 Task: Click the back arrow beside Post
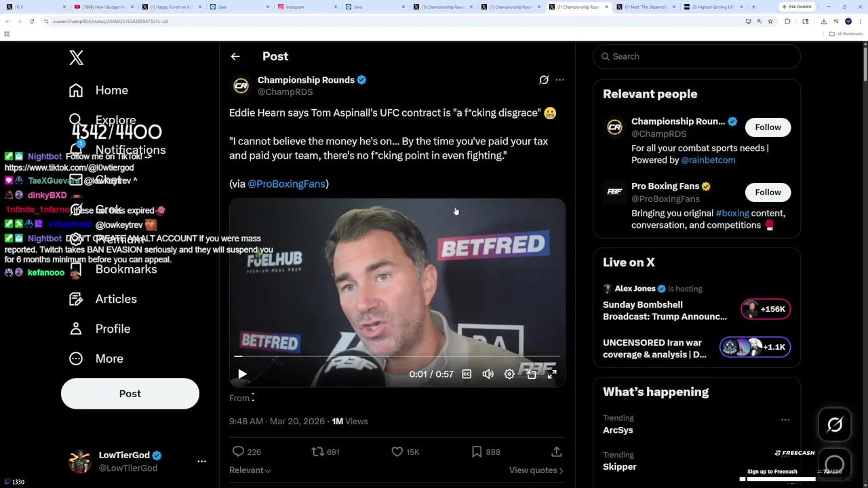(x=235, y=56)
